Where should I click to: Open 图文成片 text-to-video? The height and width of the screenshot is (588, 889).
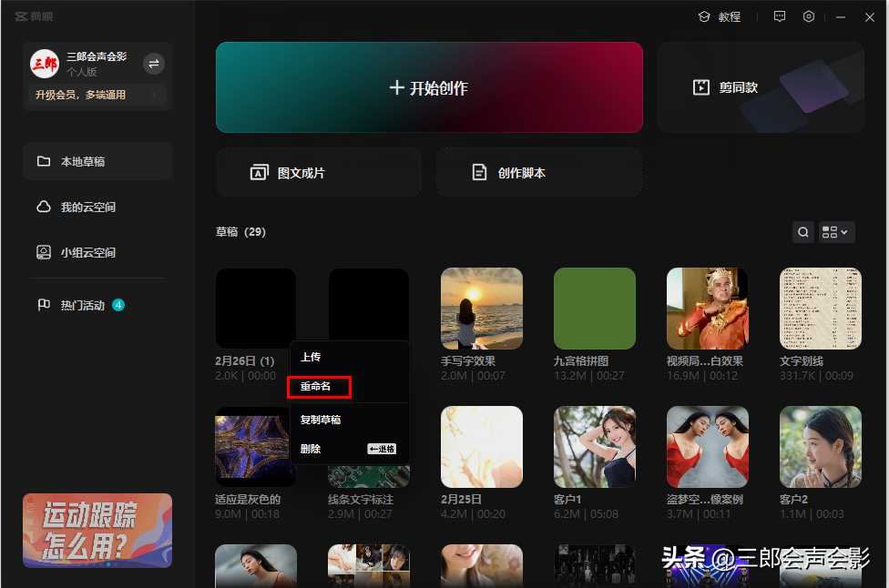click(319, 172)
